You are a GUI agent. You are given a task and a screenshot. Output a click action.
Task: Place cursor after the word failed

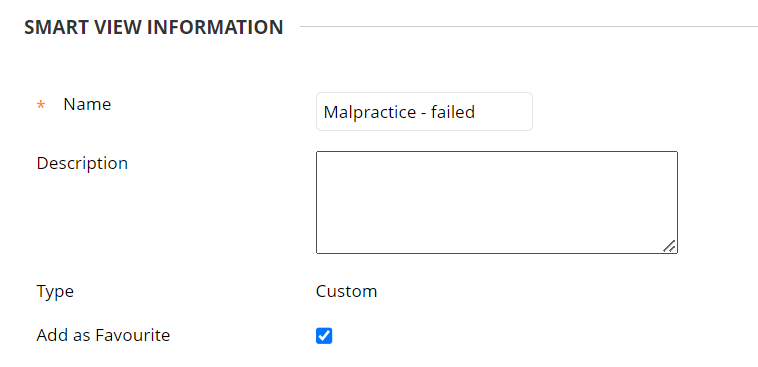pos(476,112)
